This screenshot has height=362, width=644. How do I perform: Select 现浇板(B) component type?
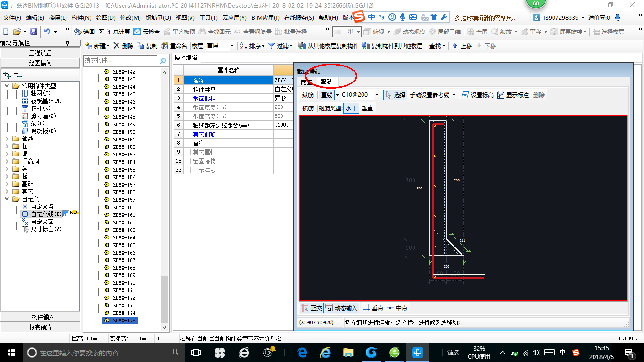click(x=39, y=131)
